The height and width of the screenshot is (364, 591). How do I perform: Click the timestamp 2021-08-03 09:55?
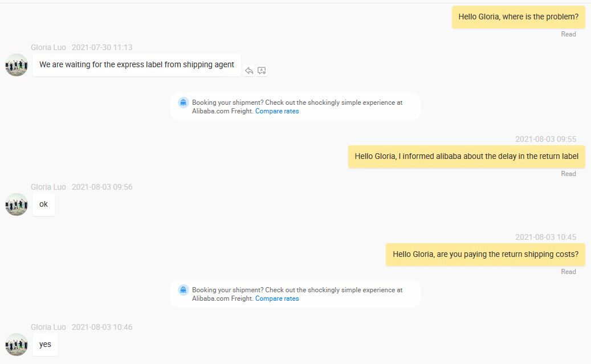point(546,139)
